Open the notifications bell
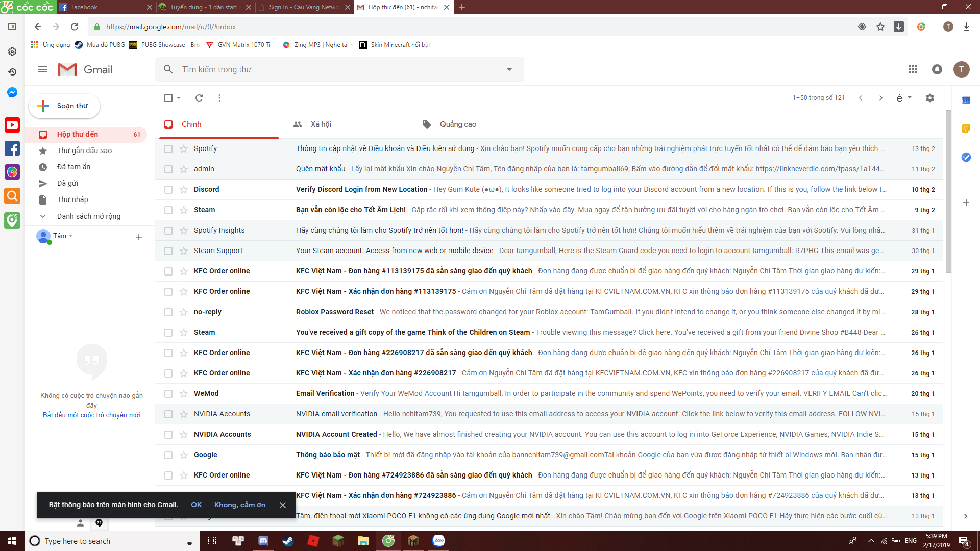The image size is (980, 551). point(937,69)
